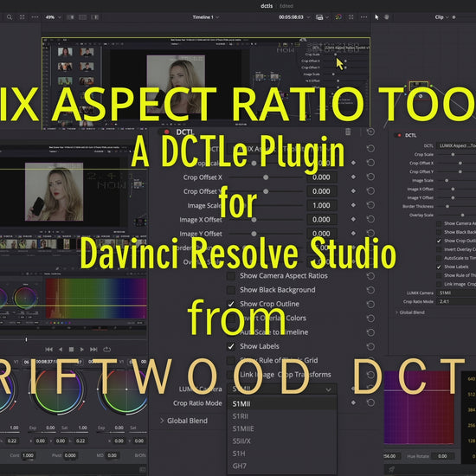Open the Timeline 1 dropdown
This screenshot has height=476, width=476.
coord(205,17)
